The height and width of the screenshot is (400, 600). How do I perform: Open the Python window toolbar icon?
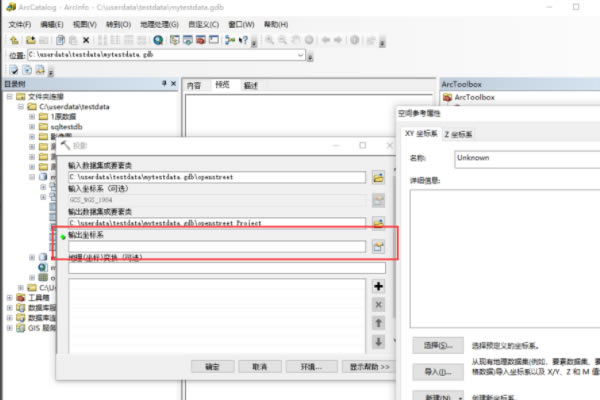pyautogui.click(x=214, y=40)
